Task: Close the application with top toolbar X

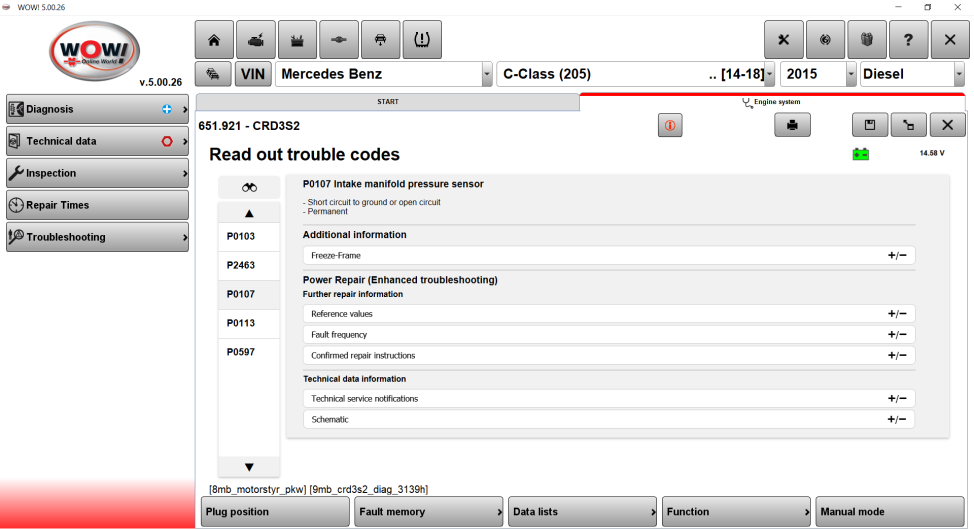Action: (x=950, y=40)
